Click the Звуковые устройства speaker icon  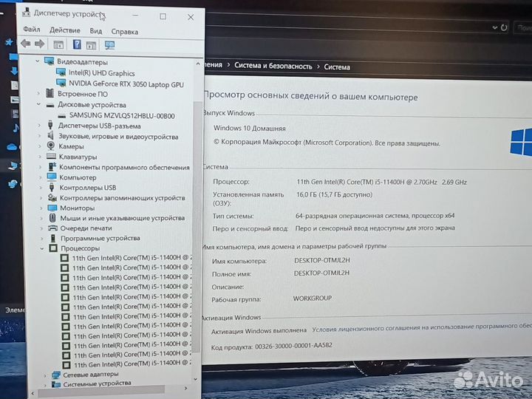tap(50, 135)
